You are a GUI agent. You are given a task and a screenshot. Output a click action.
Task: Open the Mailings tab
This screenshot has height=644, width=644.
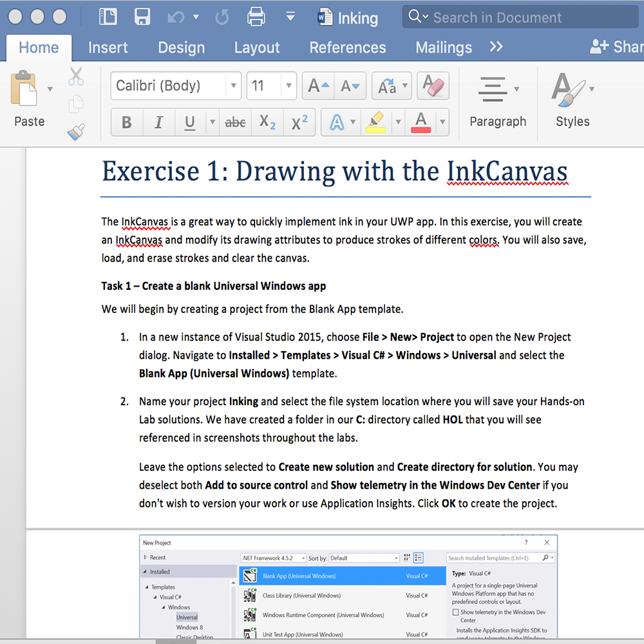click(x=444, y=48)
